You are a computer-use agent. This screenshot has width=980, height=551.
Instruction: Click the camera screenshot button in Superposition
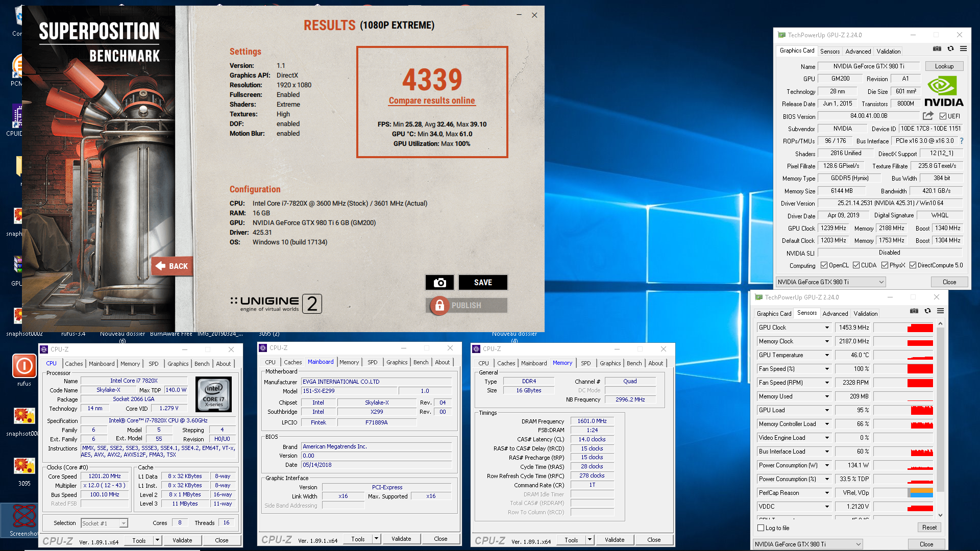[x=439, y=283]
